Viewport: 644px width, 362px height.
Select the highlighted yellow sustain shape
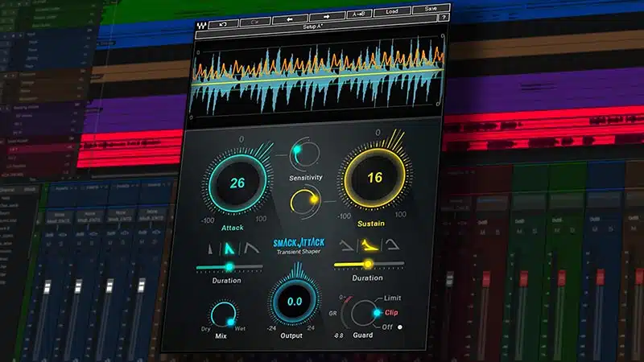(x=369, y=245)
